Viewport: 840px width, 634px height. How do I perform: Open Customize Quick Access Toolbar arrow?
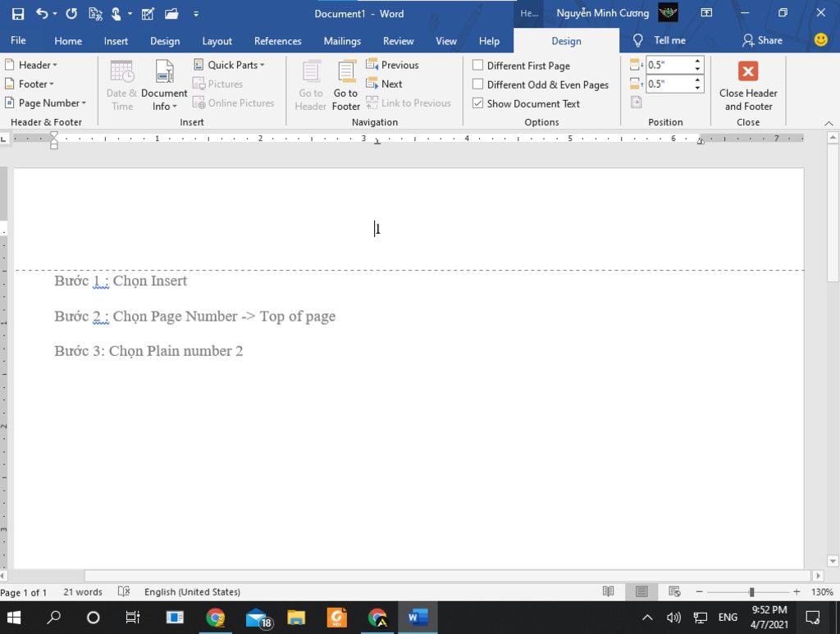pos(196,14)
